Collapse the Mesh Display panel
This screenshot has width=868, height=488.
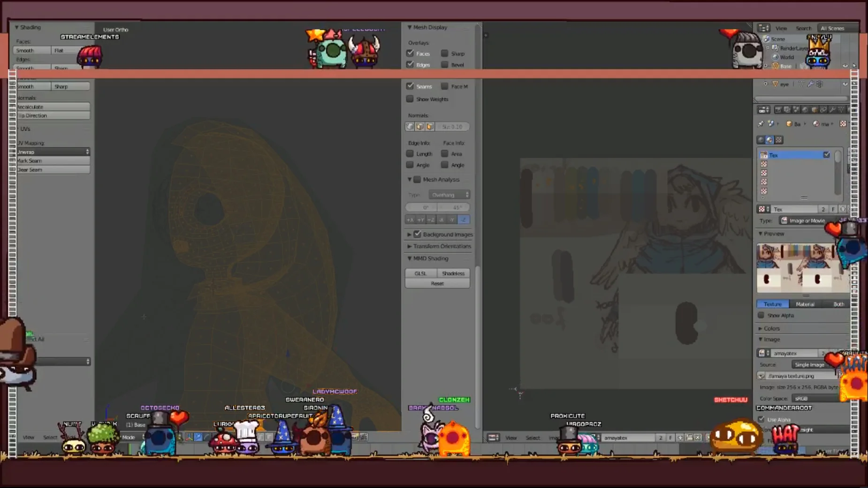click(x=410, y=27)
